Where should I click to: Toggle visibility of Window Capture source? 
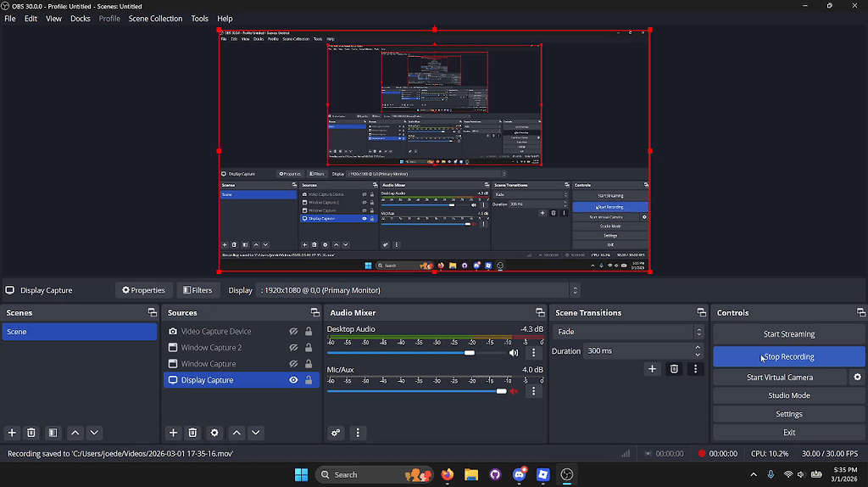click(293, 364)
